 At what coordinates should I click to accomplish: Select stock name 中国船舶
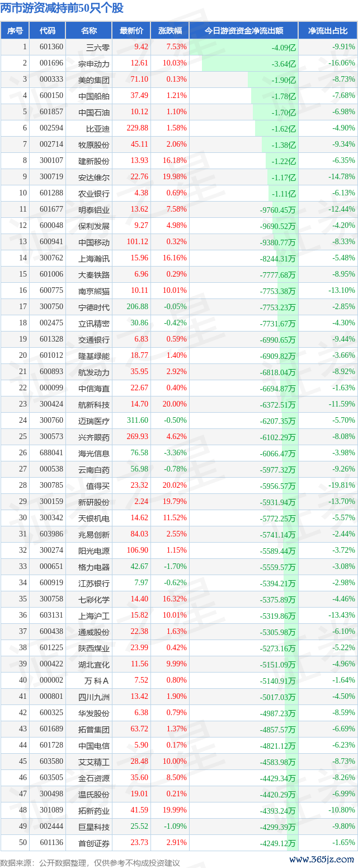[94, 96]
